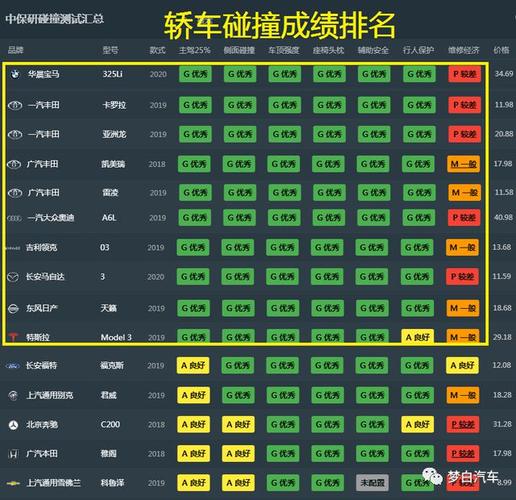This screenshot has width=516, height=500.
Task: Click the Toyota logo beside 卡罗拉 row
Action: pyautogui.click(x=15, y=105)
